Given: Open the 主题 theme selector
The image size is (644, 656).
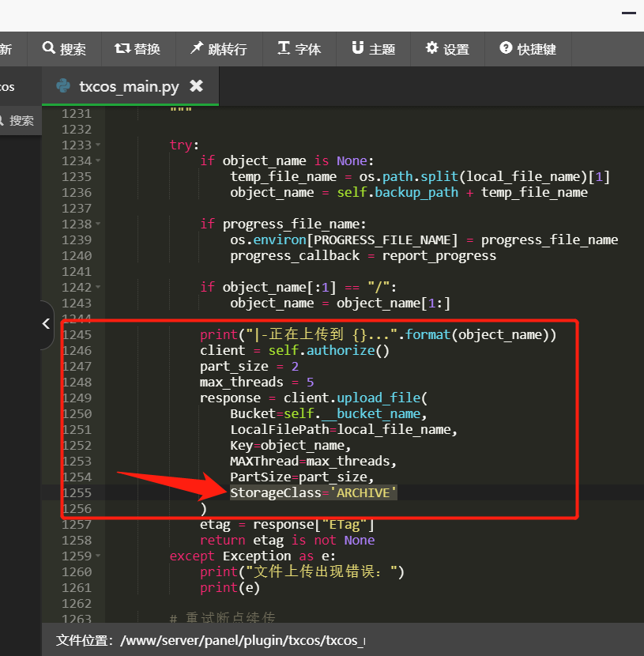Looking at the screenshot, I should click(x=373, y=49).
